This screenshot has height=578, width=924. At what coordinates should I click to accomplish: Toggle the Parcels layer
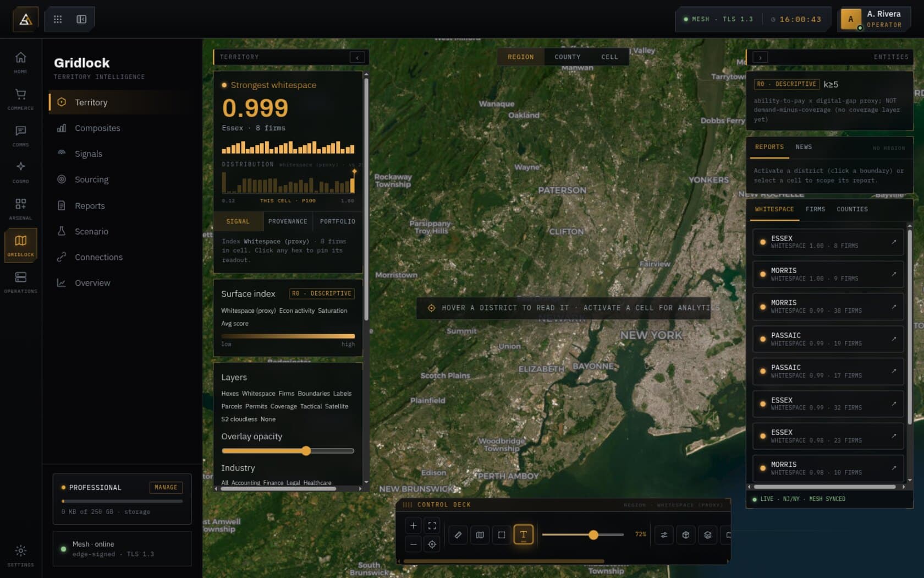coord(232,406)
